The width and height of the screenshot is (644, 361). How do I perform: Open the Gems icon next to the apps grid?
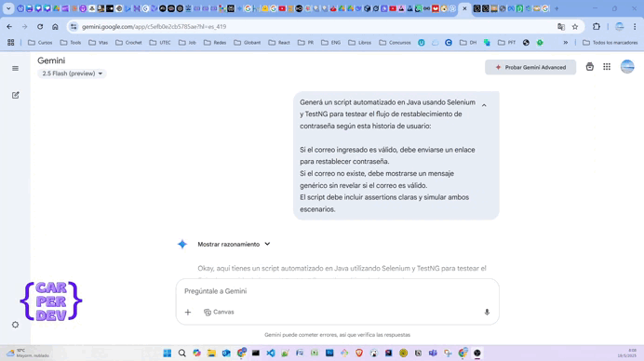pyautogui.click(x=589, y=67)
